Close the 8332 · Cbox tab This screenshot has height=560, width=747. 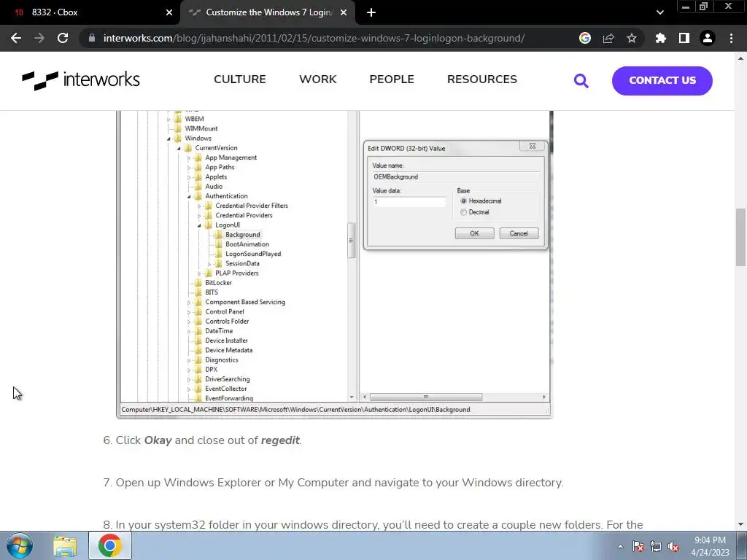coord(169,12)
